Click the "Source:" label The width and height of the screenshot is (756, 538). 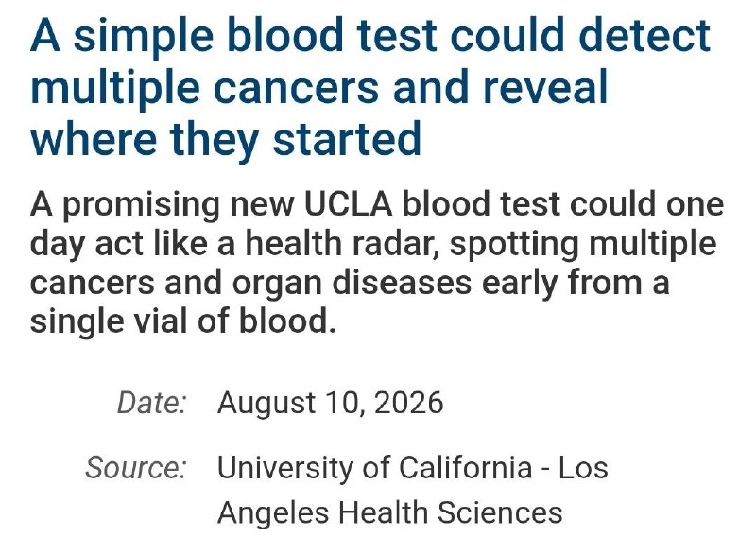(x=136, y=467)
